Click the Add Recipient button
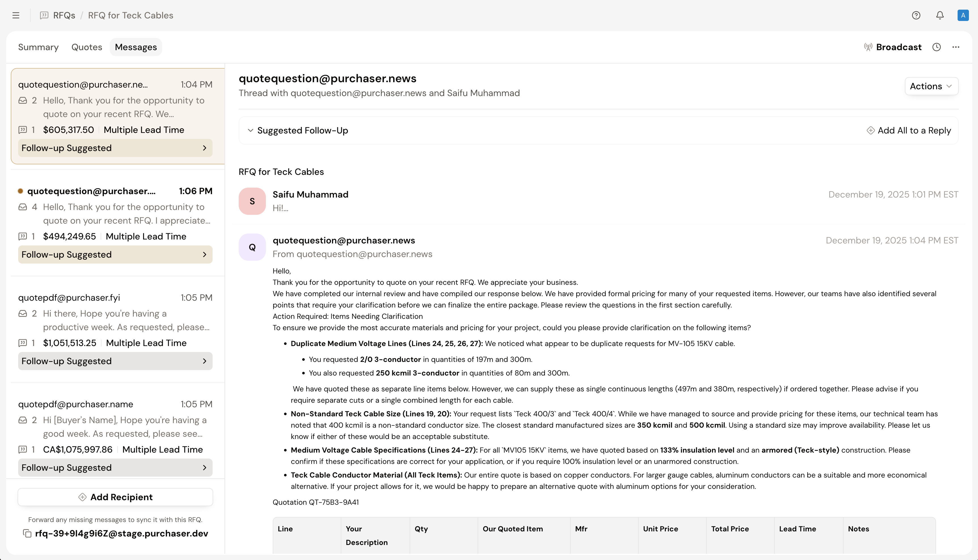 coord(115,497)
